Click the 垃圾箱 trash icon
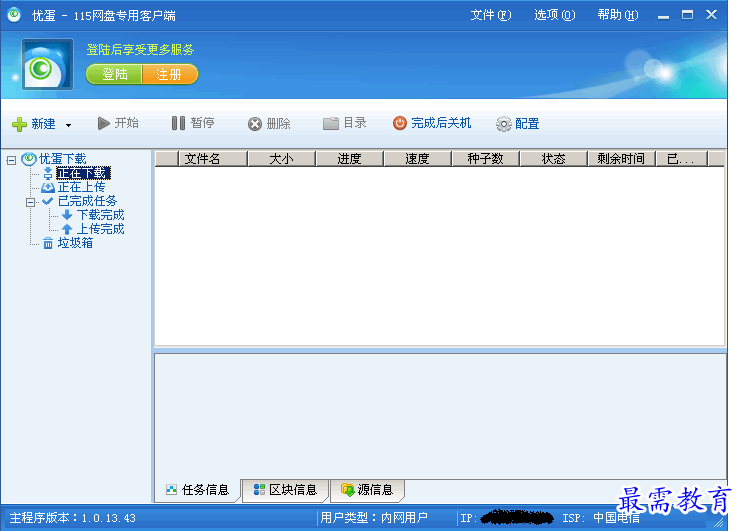 point(48,243)
